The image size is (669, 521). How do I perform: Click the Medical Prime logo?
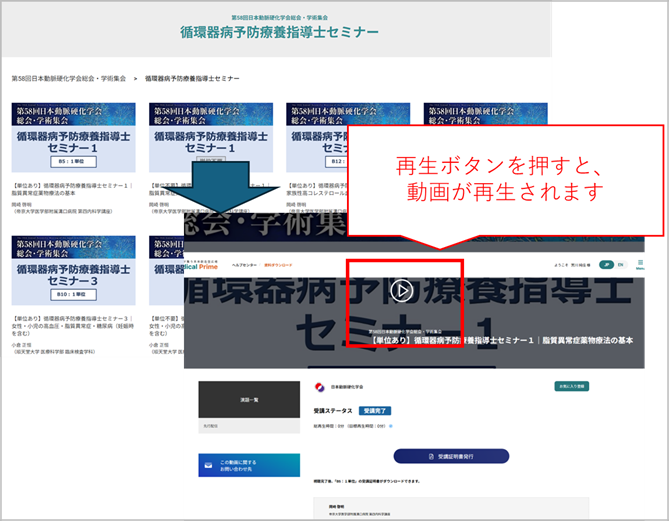click(201, 266)
